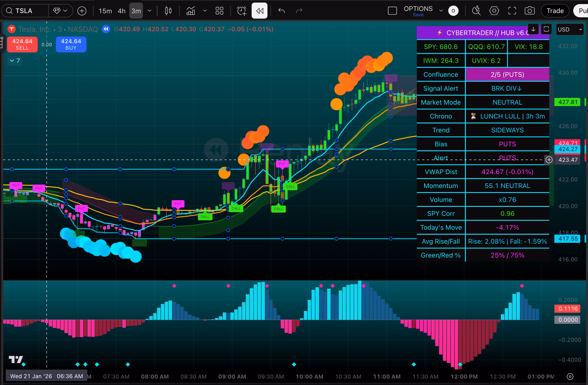
Task: Click the Bar Replay rewind icon
Action: (259, 11)
